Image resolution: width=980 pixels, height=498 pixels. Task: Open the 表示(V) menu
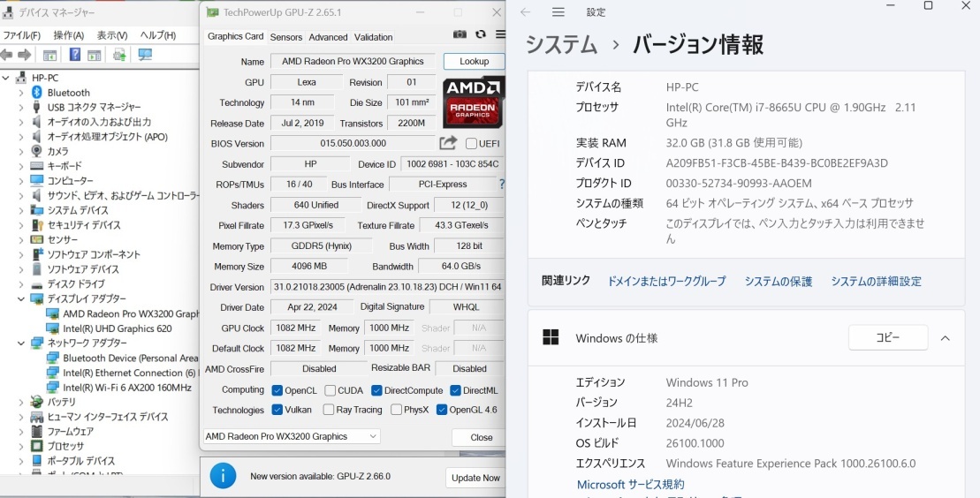pyautogui.click(x=112, y=35)
